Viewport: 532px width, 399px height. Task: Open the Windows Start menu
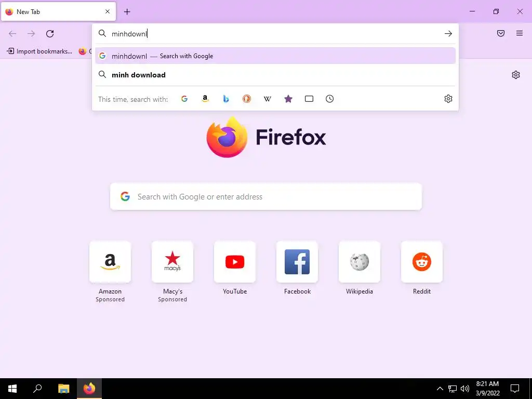pos(12,389)
